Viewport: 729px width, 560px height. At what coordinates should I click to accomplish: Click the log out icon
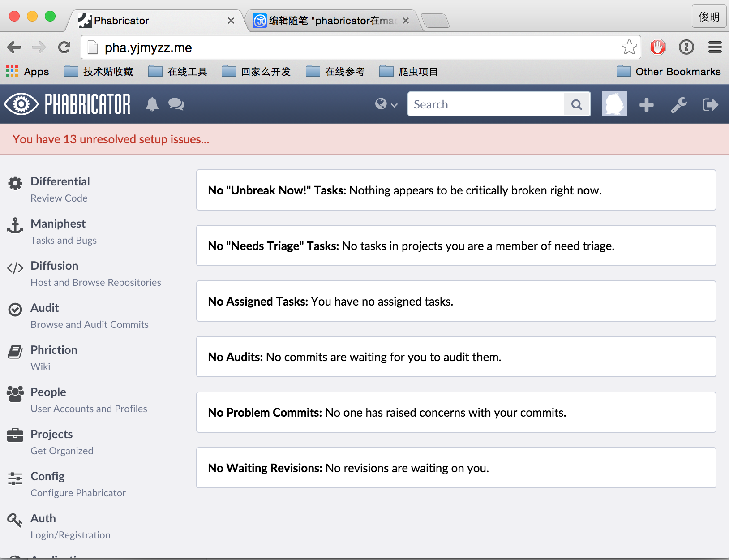[710, 105]
